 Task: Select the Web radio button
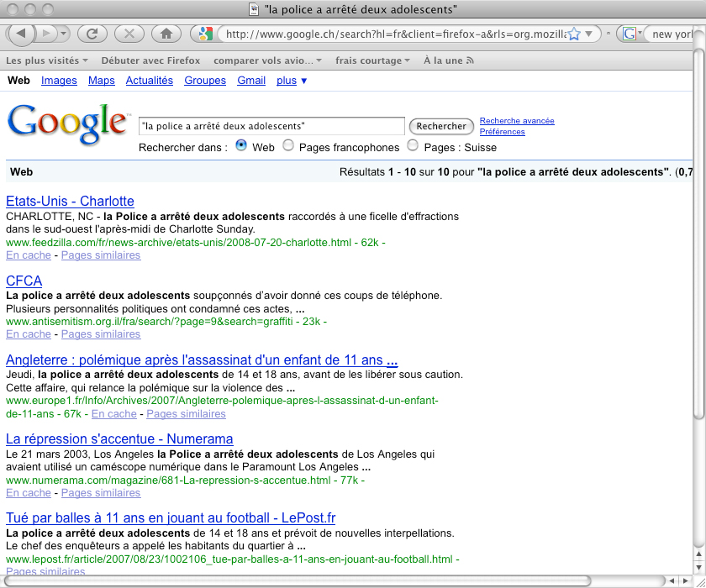241,145
